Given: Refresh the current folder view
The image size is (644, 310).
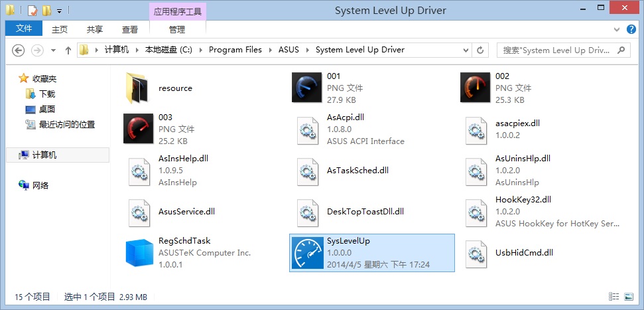Looking at the screenshot, I should 480,50.
